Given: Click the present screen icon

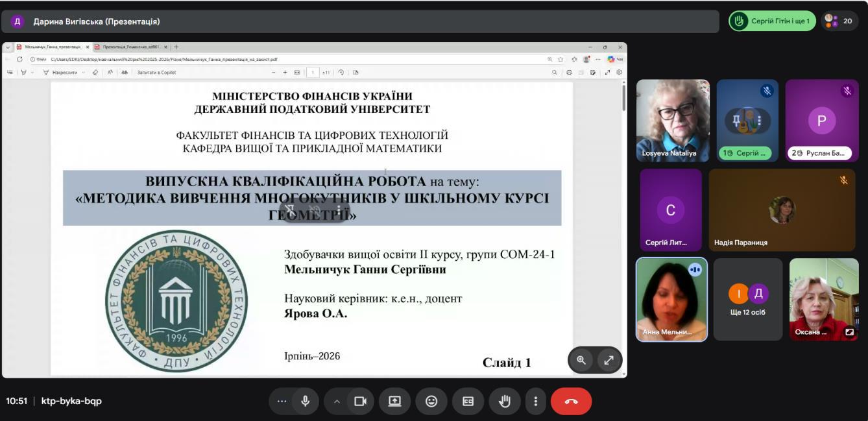Looking at the screenshot, I should [394, 401].
